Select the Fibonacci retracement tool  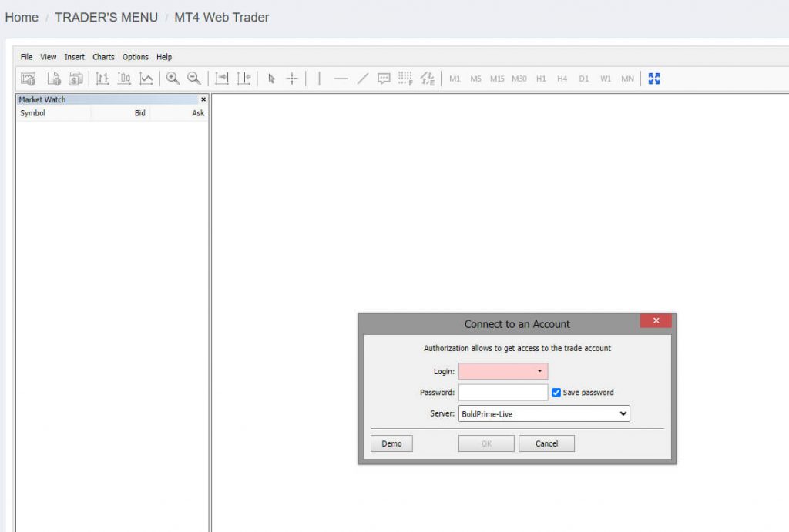(x=405, y=79)
